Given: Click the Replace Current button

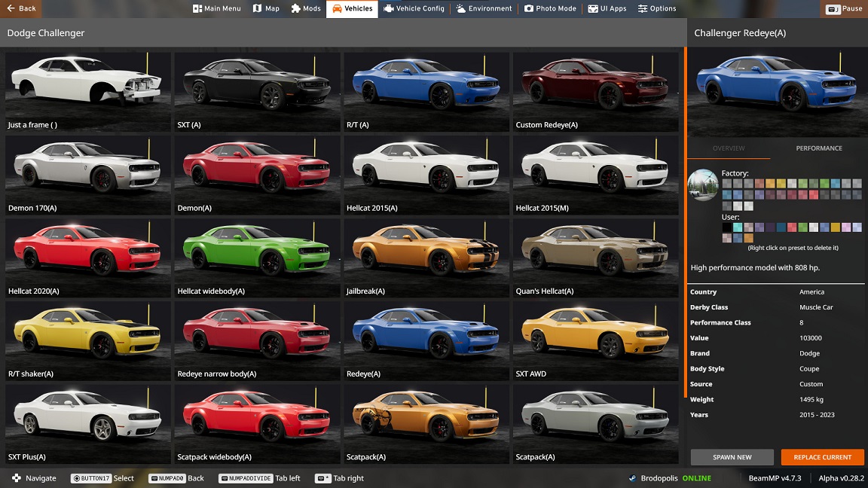Looking at the screenshot, I should (822, 457).
